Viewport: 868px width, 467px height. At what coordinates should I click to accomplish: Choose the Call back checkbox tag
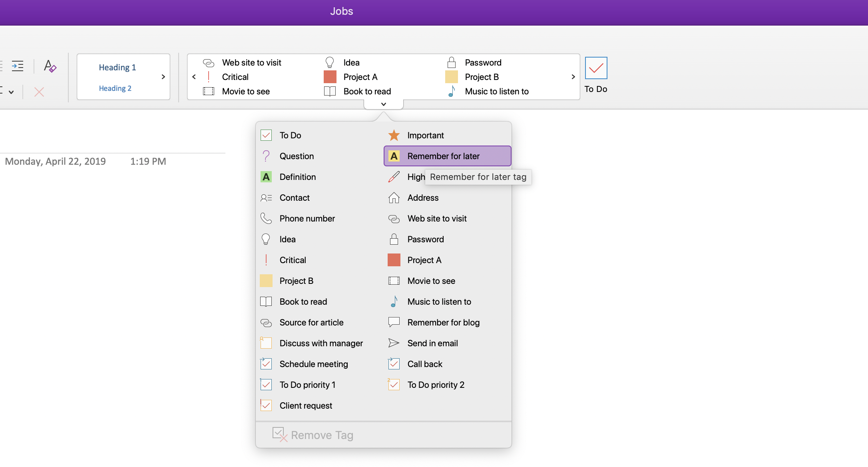click(x=424, y=364)
